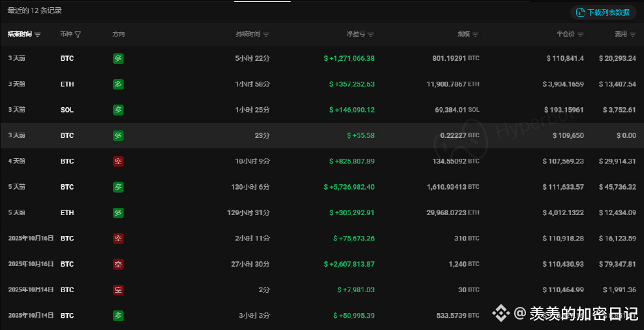The image size is (644, 330).
Task: Click the net profit header label
Action: [356, 34]
